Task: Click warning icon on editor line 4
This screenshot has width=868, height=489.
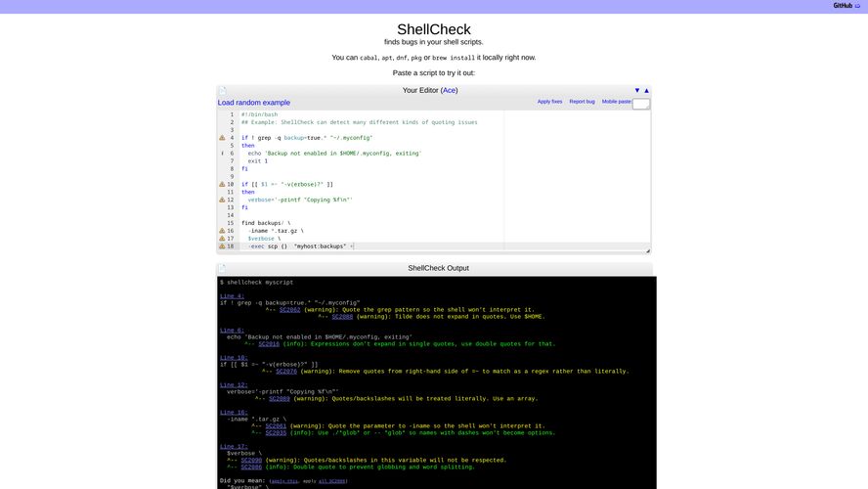Action: coord(222,138)
